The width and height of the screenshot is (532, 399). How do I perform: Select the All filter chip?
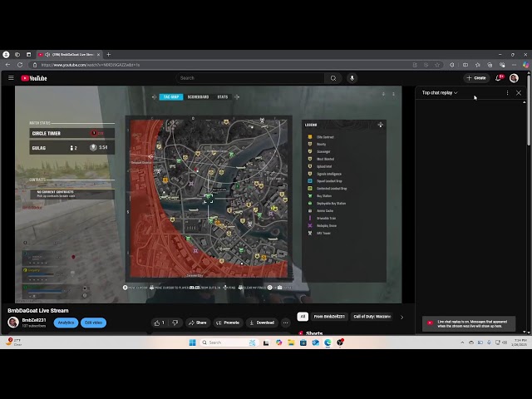303,317
